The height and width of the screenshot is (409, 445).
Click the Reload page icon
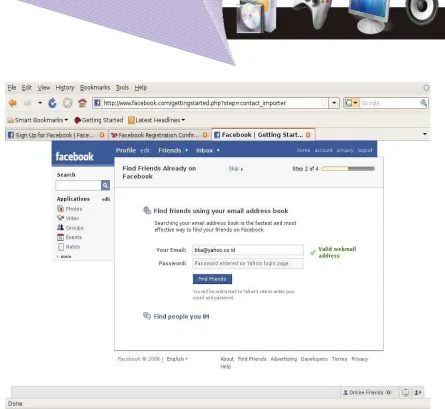52,103
